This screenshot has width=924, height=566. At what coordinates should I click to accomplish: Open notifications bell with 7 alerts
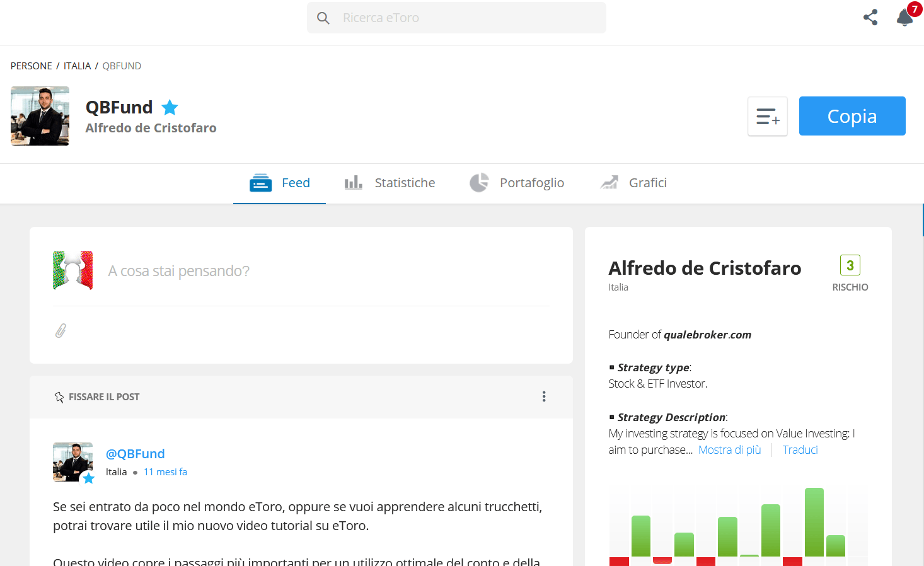[x=906, y=16]
